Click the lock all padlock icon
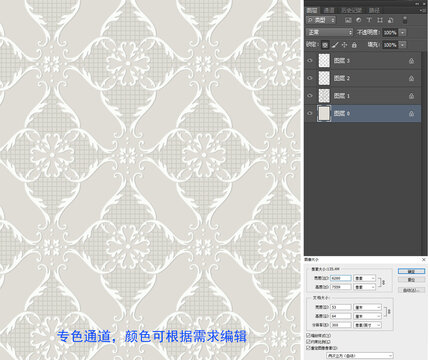This screenshot has width=430, height=360. pos(354,45)
